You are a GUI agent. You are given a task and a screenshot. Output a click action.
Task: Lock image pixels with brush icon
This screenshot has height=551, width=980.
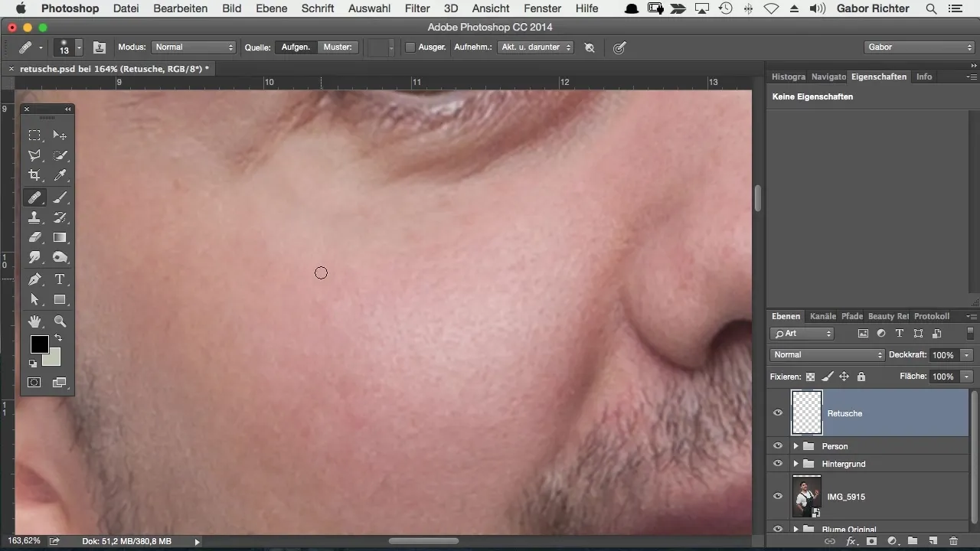click(827, 377)
